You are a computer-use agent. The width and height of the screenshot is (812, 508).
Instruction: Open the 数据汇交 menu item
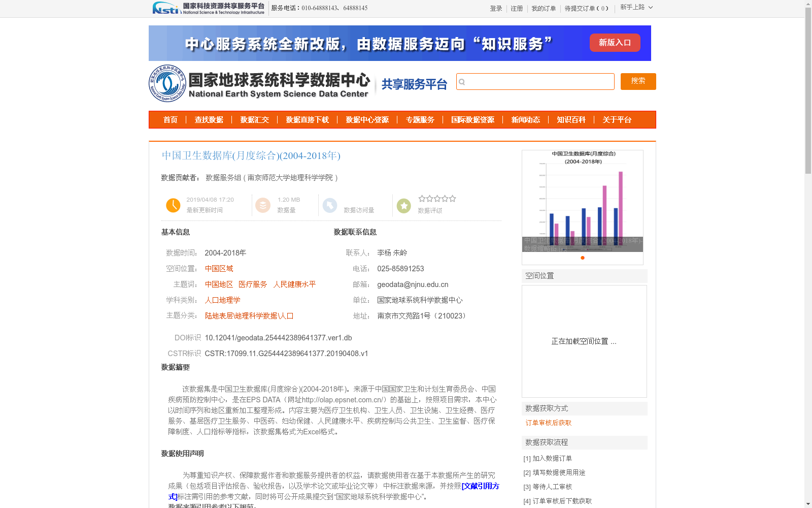[255, 120]
